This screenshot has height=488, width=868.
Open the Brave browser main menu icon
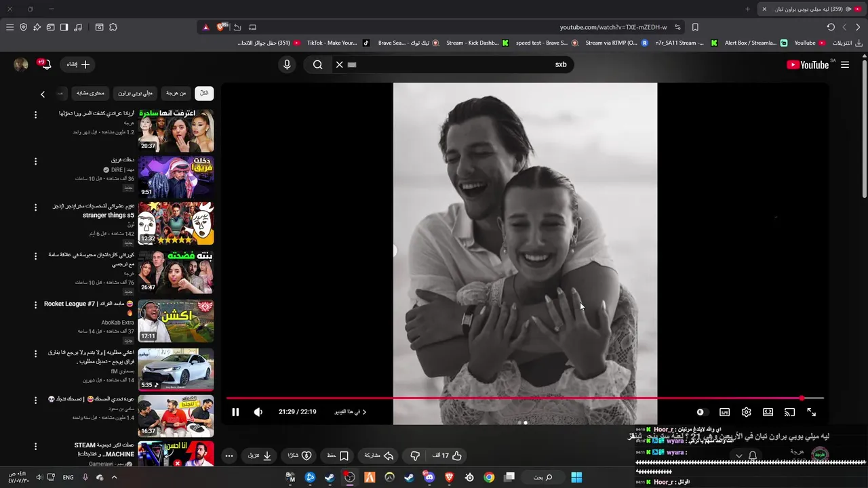point(9,27)
